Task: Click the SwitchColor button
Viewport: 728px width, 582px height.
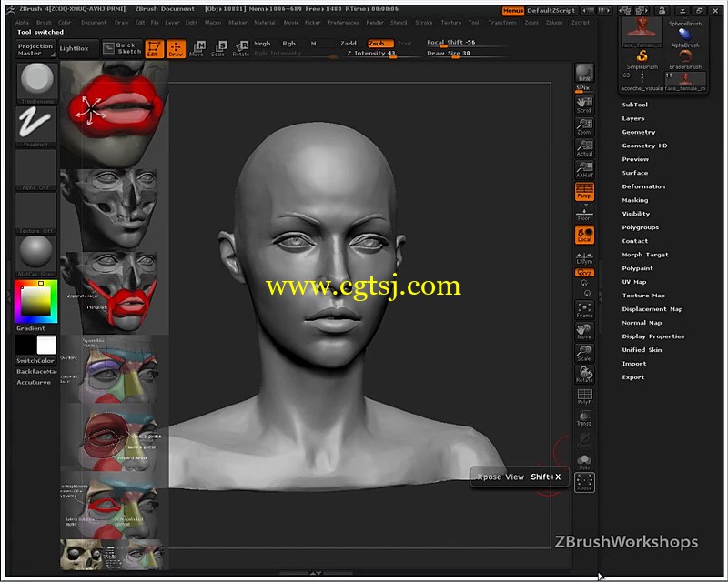Action: pyautogui.click(x=35, y=361)
